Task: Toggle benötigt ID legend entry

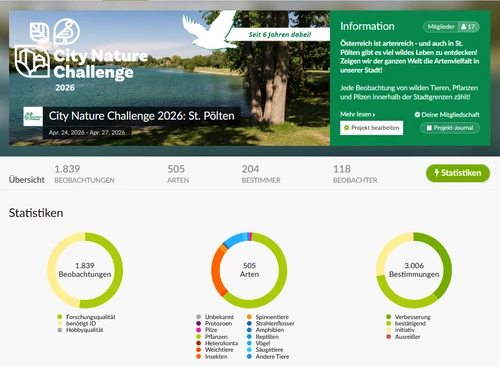Action: (x=77, y=323)
